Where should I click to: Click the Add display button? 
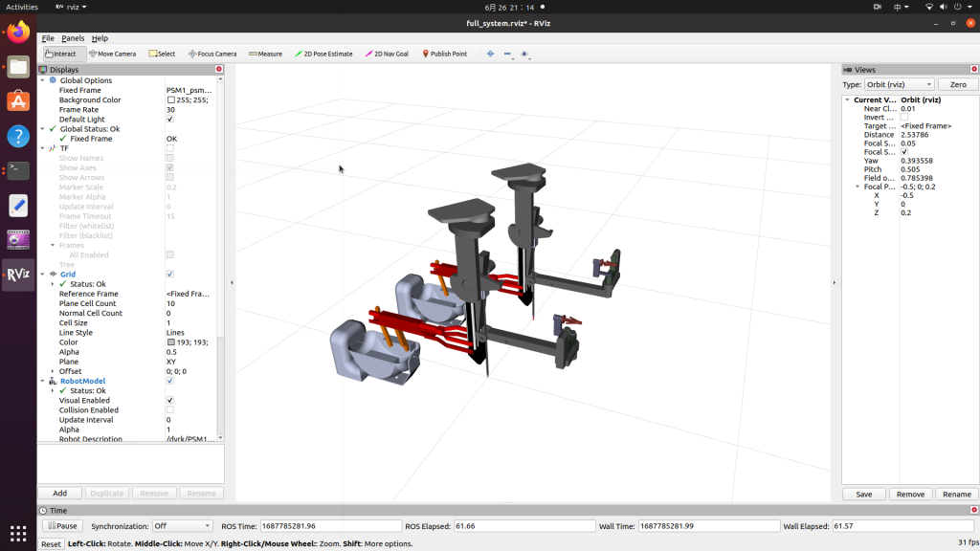[60, 493]
